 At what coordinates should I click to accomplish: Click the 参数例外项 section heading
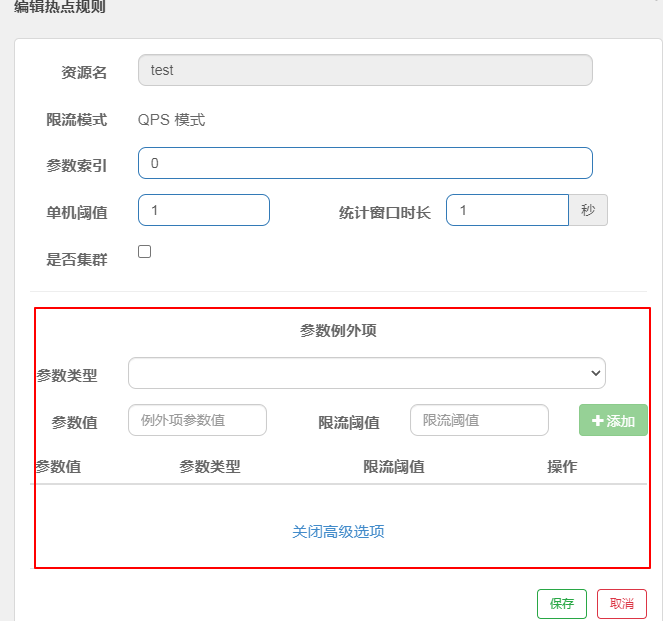[x=338, y=331]
